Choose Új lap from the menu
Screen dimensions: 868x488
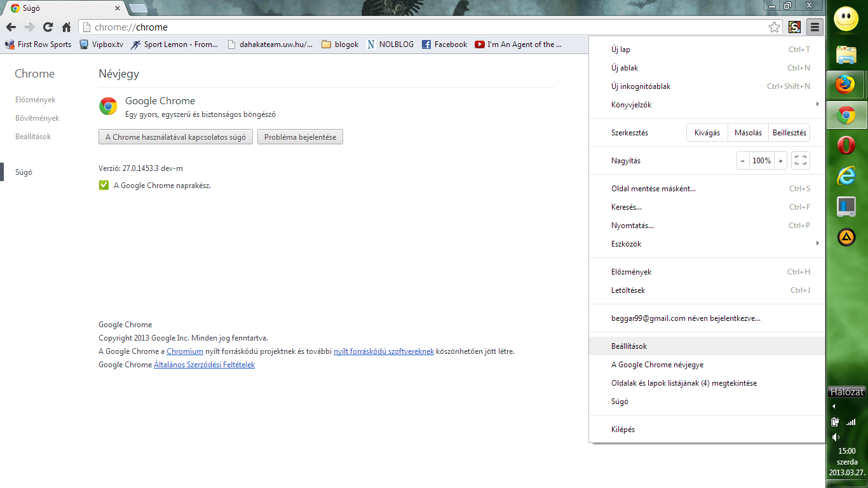click(707, 50)
